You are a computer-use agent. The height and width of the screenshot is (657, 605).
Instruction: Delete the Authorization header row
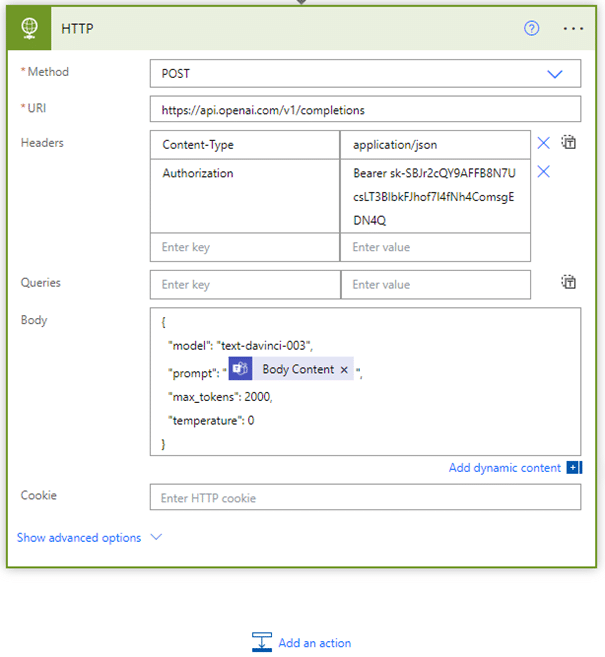click(x=543, y=171)
